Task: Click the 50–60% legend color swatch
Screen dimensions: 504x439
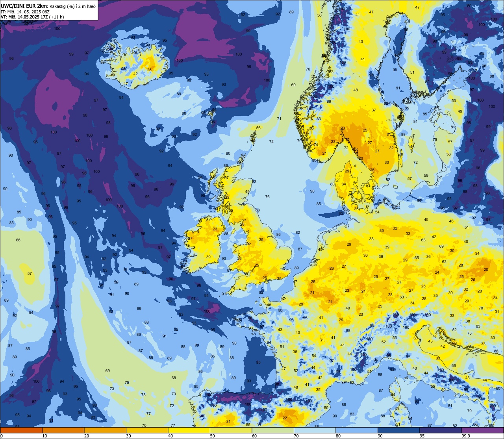Action: tap(231, 430)
